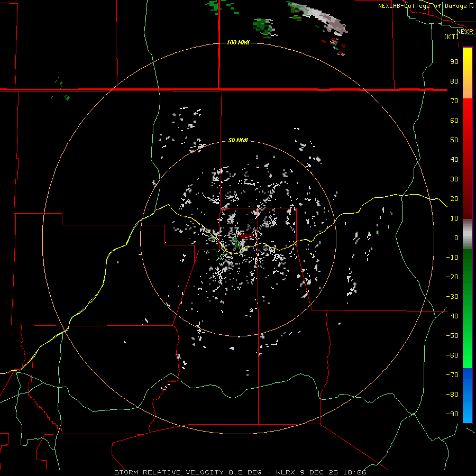Click the -70 value on velocity scale
The image size is (476, 476).
pos(452,375)
